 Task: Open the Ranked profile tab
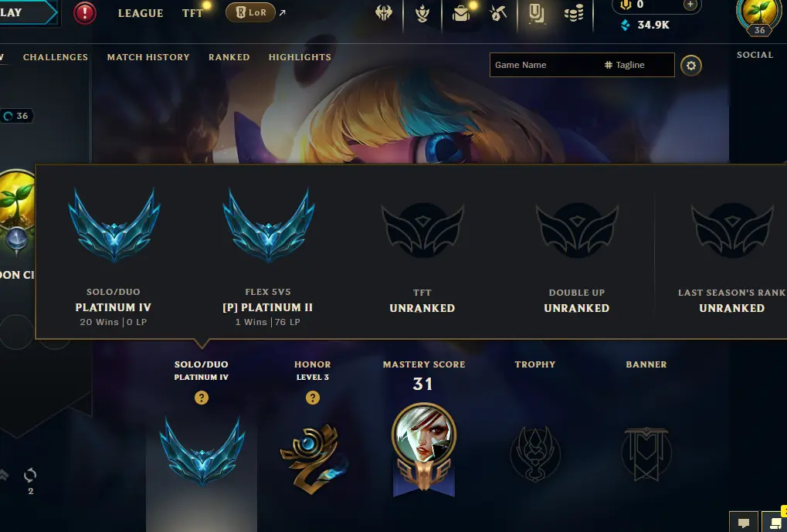(229, 57)
